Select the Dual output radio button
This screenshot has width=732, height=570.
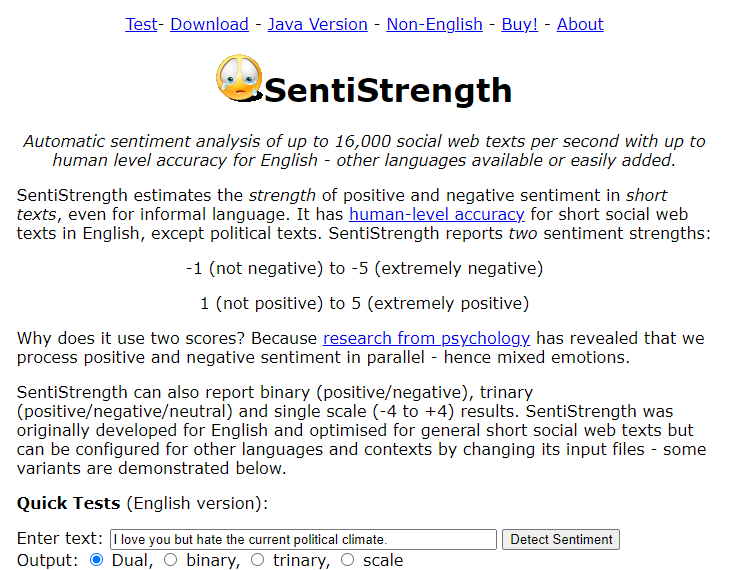pyautogui.click(x=97, y=560)
